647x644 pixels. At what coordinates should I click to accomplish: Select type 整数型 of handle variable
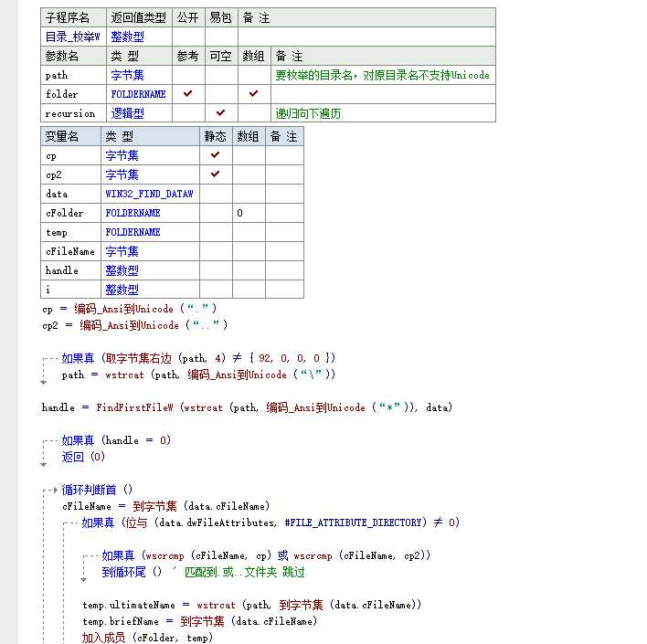click(122, 270)
